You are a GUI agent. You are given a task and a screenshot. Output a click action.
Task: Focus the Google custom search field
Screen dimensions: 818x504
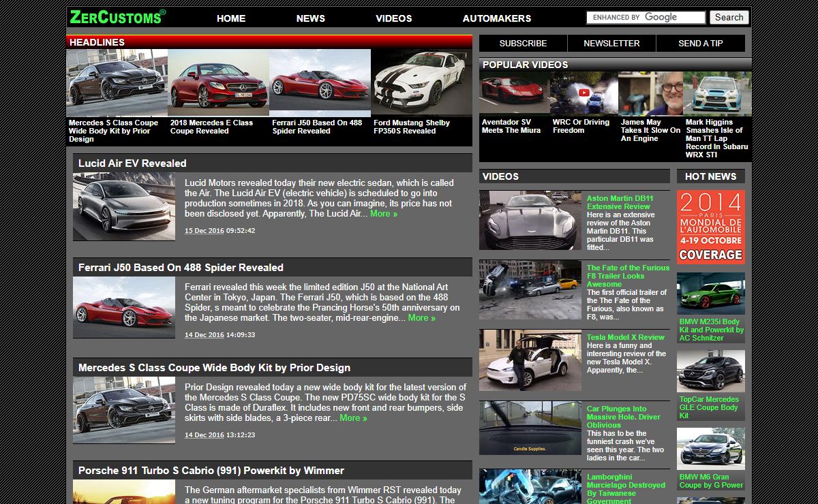[646, 18]
